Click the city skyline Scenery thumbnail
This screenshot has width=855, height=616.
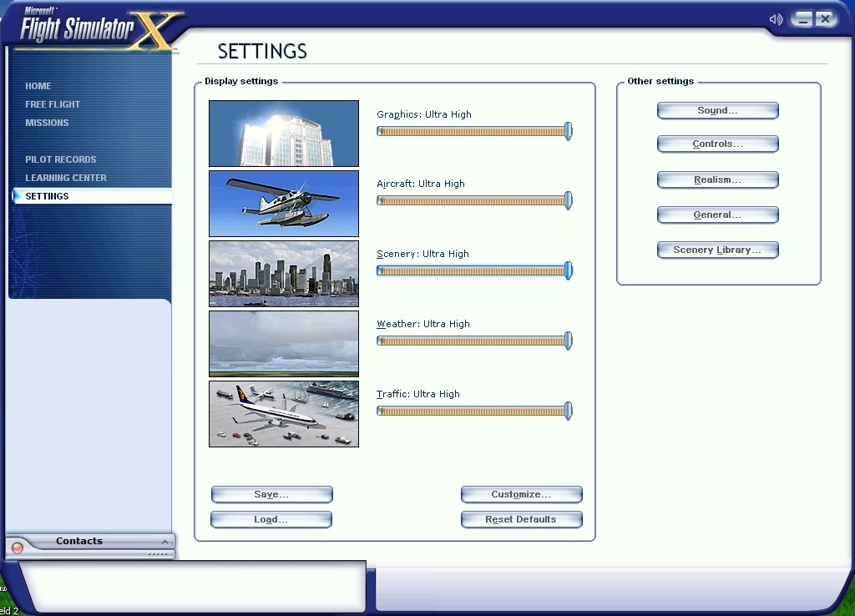284,274
